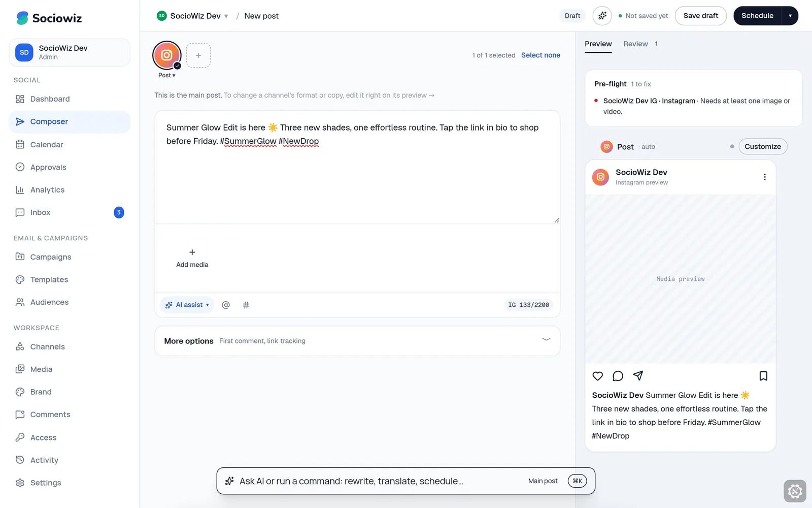Insert a hashtag with the # icon

point(246,305)
